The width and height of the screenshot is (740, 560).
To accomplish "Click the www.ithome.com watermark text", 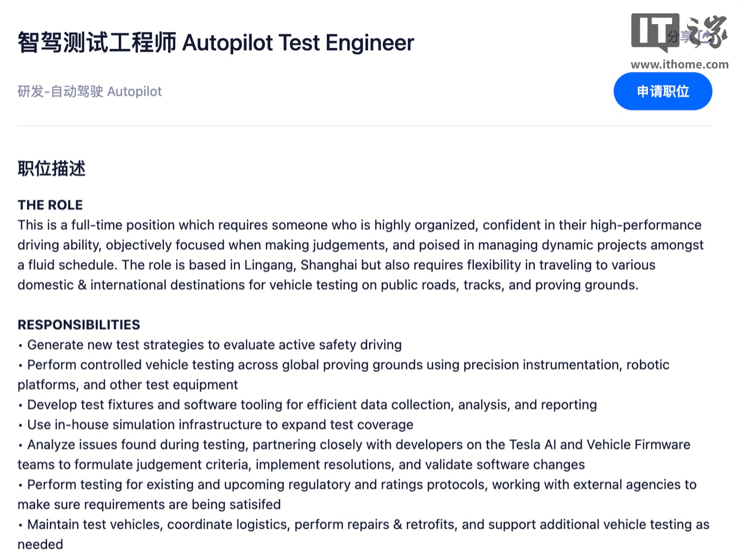I will coord(679,64).
